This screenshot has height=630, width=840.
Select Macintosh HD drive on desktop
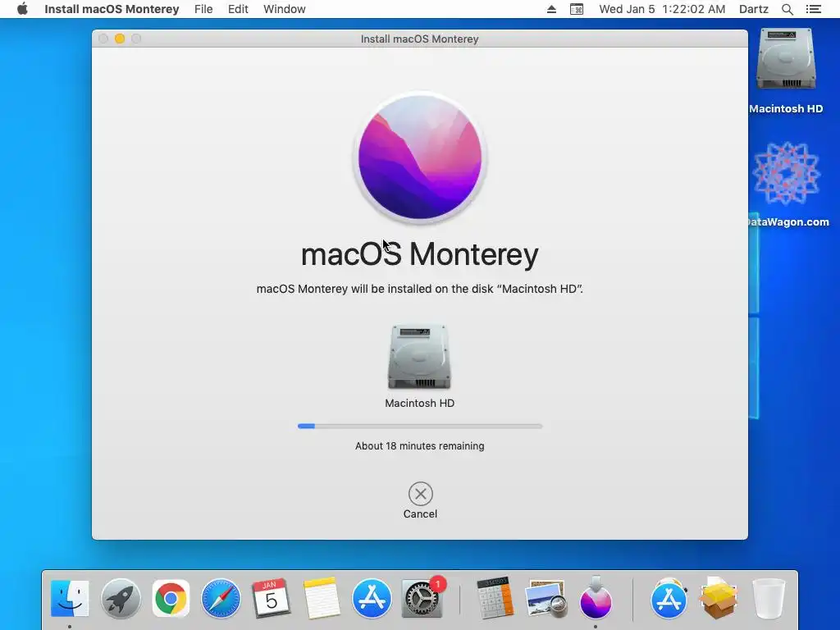point(786,60)
